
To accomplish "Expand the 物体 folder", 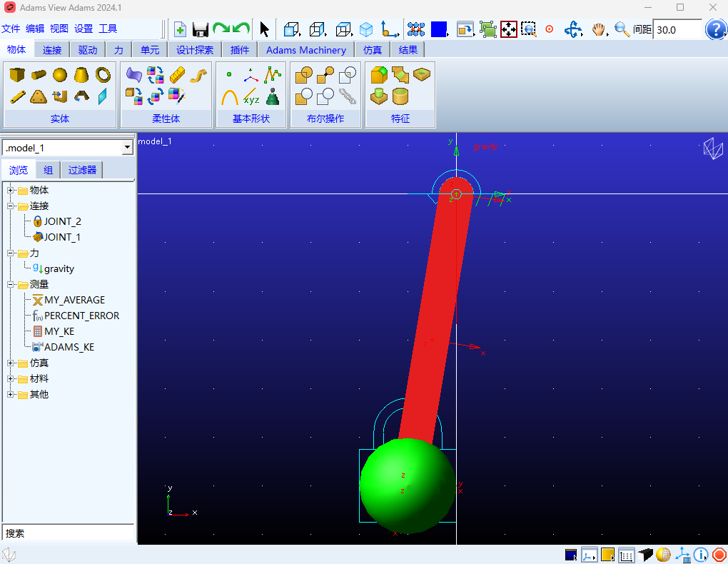I will click(10, 190).
